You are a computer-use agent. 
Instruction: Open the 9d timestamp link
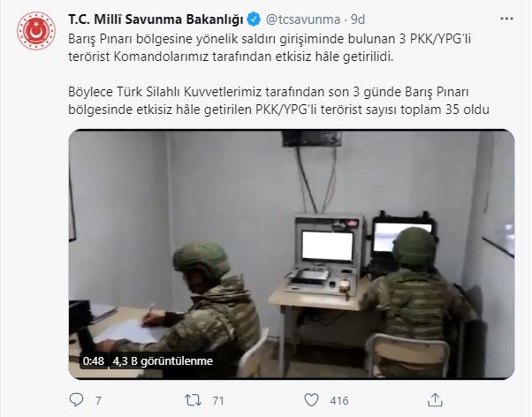tap(358, 19)
